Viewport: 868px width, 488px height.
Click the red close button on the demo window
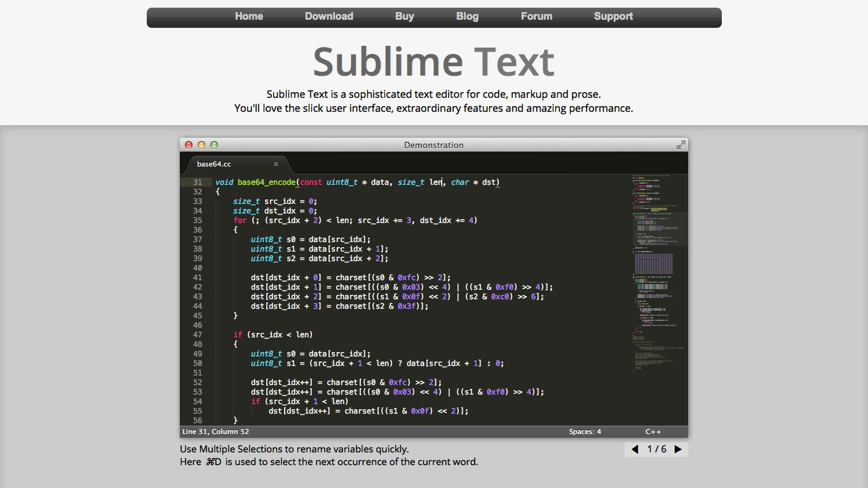click(x=189, y=144)
